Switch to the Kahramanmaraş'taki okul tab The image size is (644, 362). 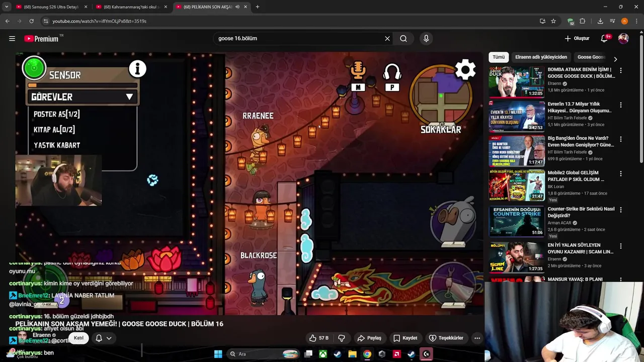[131, 7]
